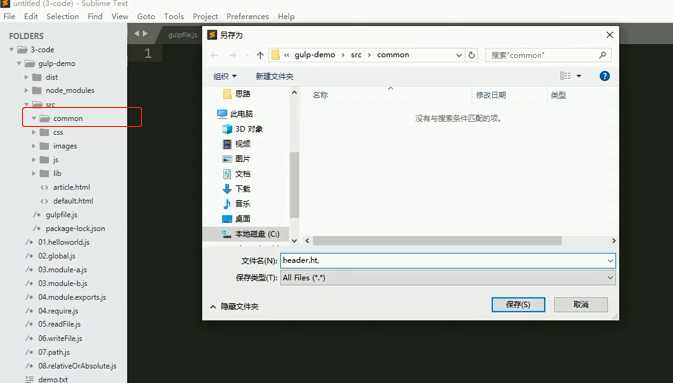
Task: Collapse the gulp-demo folder in sidebar
Action: click(19, 64)
